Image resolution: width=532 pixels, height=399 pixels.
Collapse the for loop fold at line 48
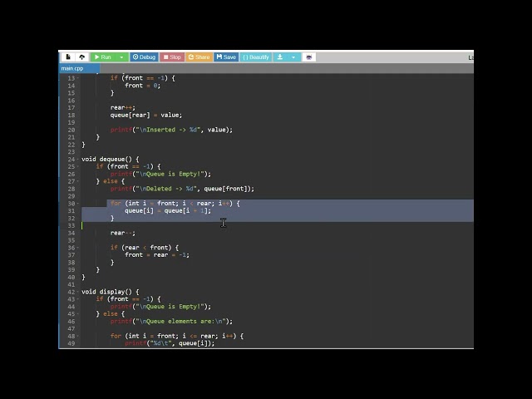(78, 336)
